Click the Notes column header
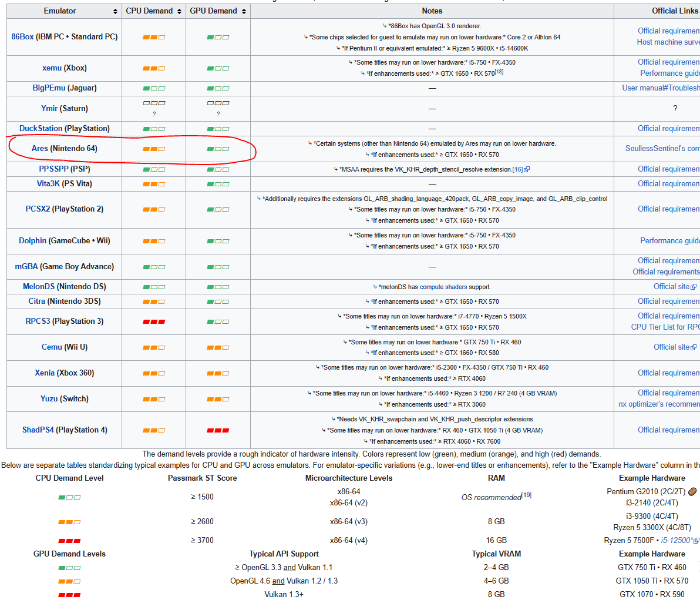The image size is (700, 610). pos(432,11)
